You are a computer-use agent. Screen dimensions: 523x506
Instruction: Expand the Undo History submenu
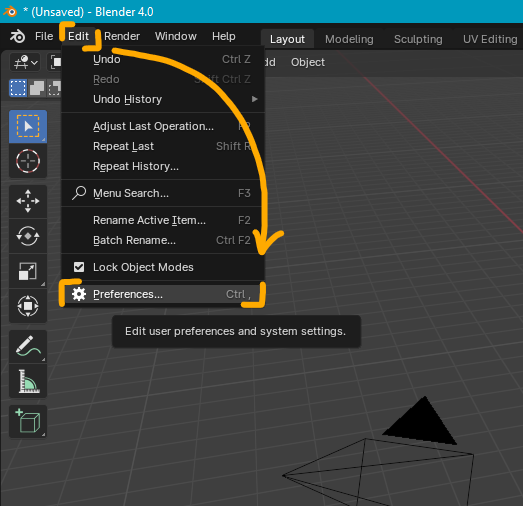163,99
